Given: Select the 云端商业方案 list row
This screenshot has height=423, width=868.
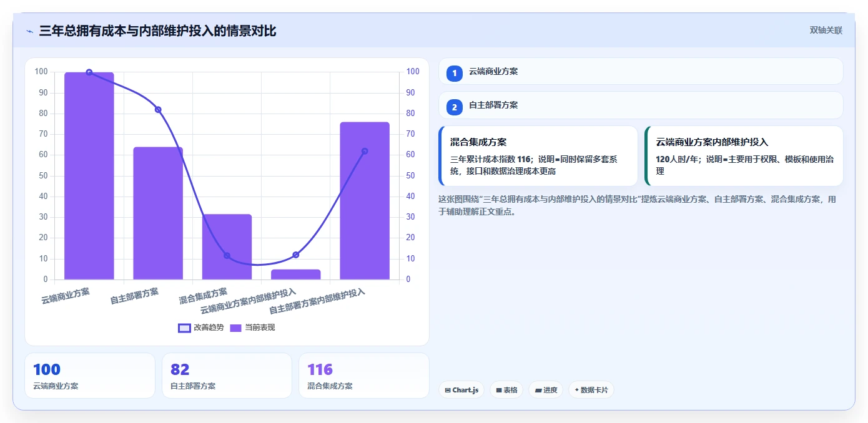Looking at the screenshot, I should click(x=641, y=71).
